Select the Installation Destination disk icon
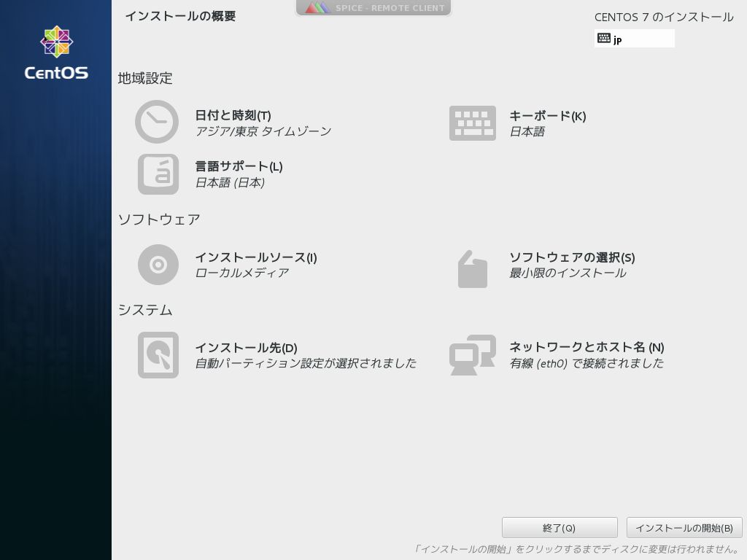The height and width of the screenshot is (560, 747). tap(158, 355)
